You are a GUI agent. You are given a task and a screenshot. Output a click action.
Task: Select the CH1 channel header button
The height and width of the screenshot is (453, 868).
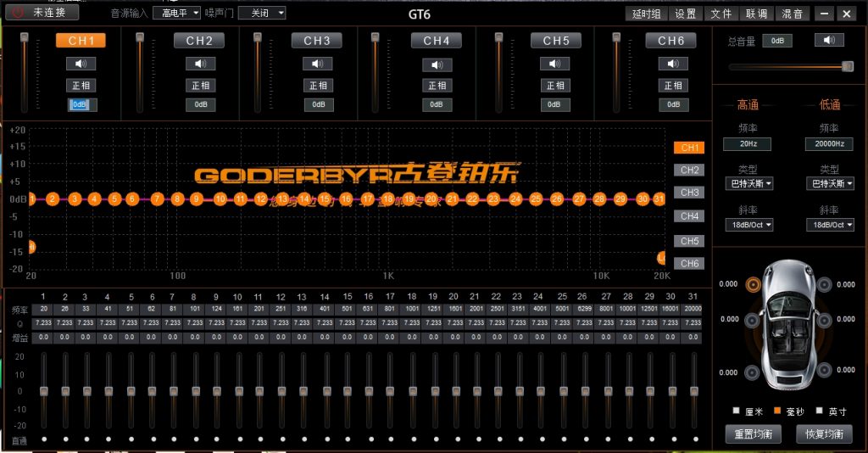(x=81, y=41)
